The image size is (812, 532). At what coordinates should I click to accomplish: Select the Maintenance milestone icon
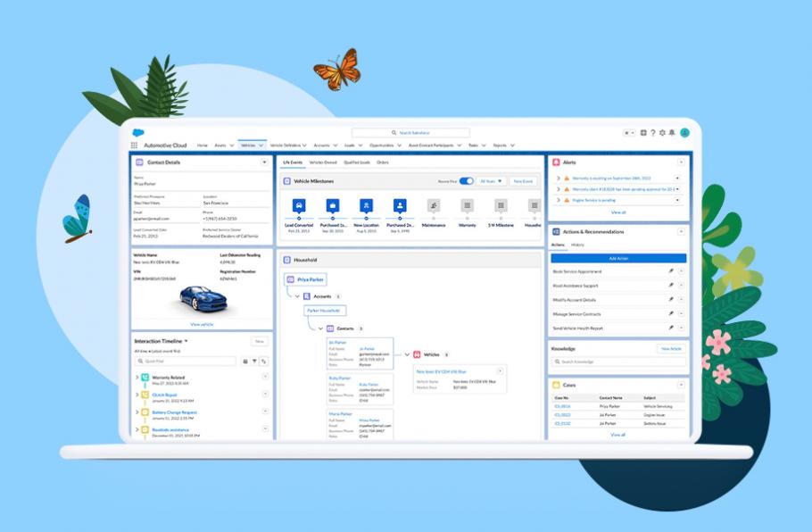pos(434,205)
